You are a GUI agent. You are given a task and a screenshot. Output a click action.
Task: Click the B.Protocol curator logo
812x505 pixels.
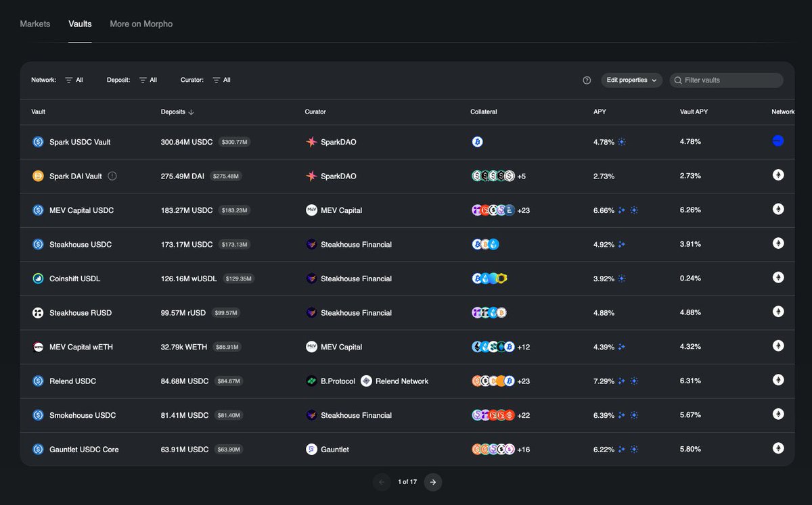point(311,381)
